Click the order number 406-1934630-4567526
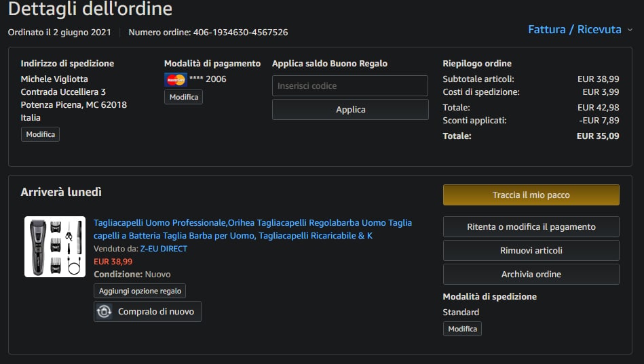The image size is (644, 364). (240, 32)
